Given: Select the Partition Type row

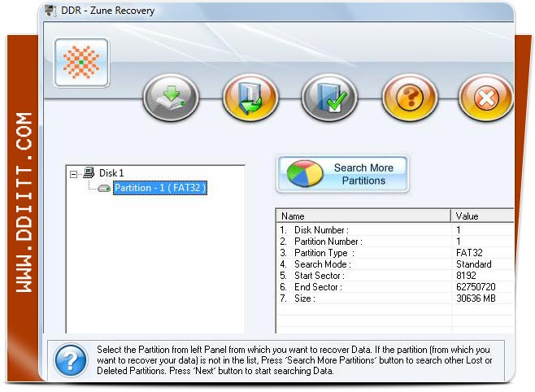Looking at the screenshot, I should (x=363, y=253).
